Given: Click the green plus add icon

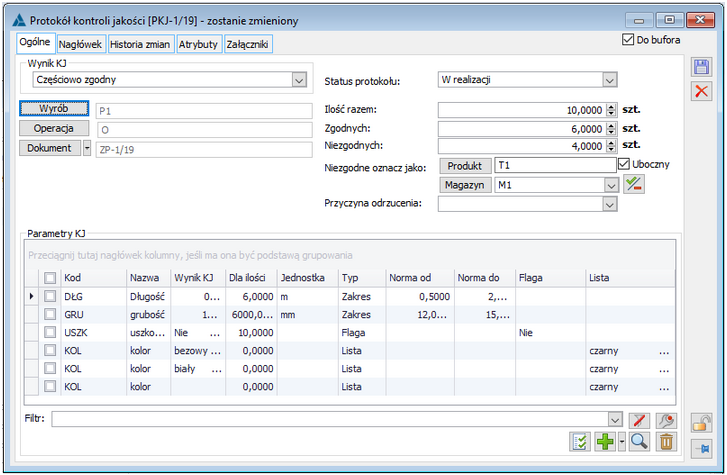Looking at the screenshot, I should 605,442.
